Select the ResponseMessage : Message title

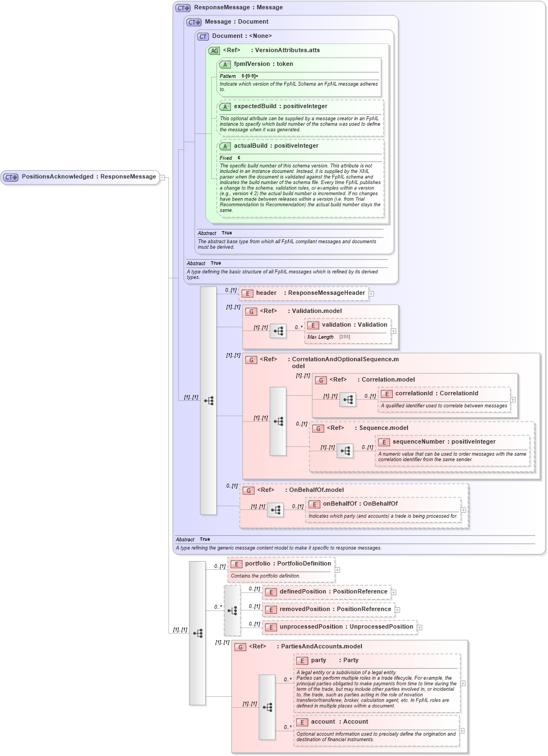(x=239, y=8)
